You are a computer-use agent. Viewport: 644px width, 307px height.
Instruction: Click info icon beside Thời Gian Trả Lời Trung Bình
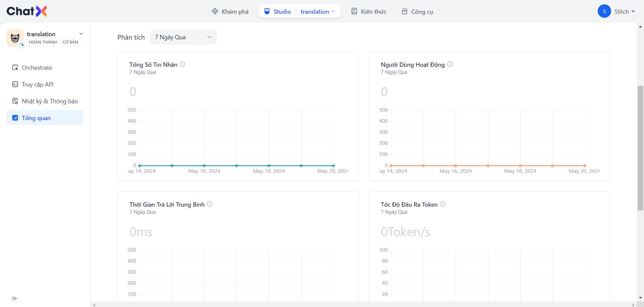[x=210, y=204]
